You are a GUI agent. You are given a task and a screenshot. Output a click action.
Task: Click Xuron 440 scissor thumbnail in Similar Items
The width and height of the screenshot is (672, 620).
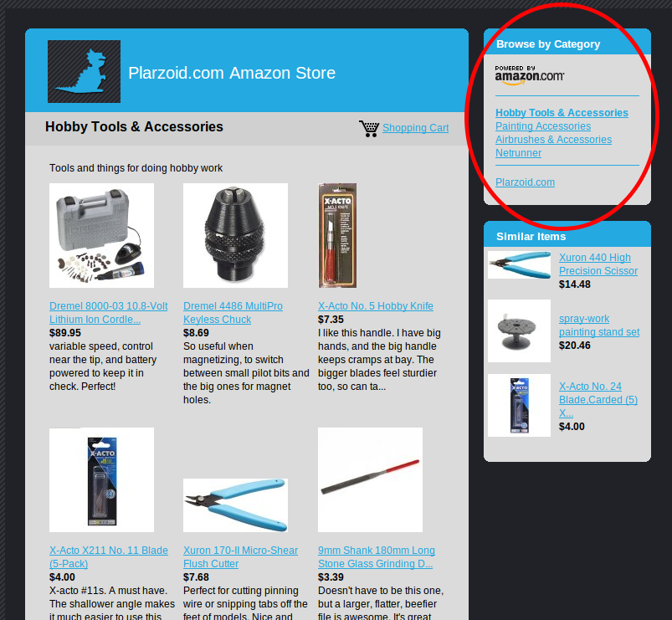519,264
